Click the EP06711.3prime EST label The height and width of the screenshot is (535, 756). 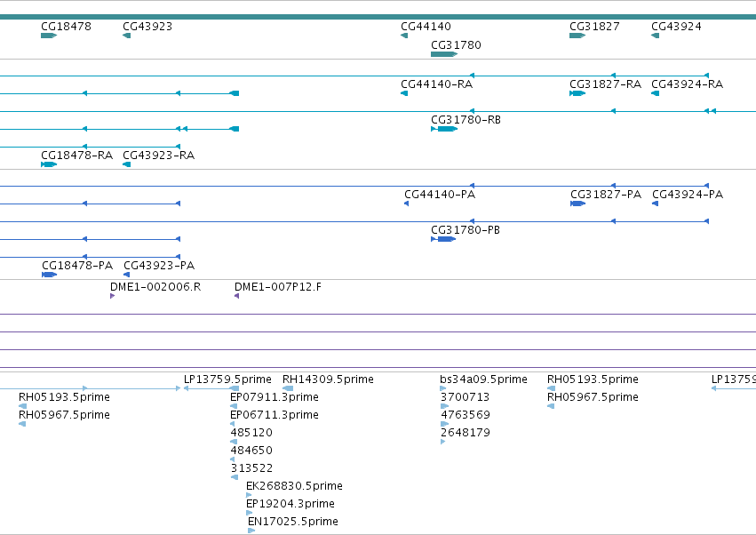click(x=275, y=415)
